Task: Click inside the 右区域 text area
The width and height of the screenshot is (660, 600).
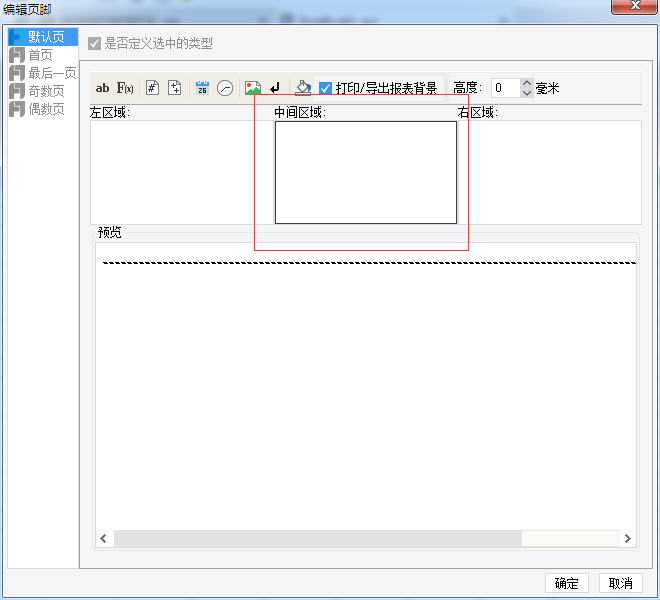Action: click(x=550, y=172)
